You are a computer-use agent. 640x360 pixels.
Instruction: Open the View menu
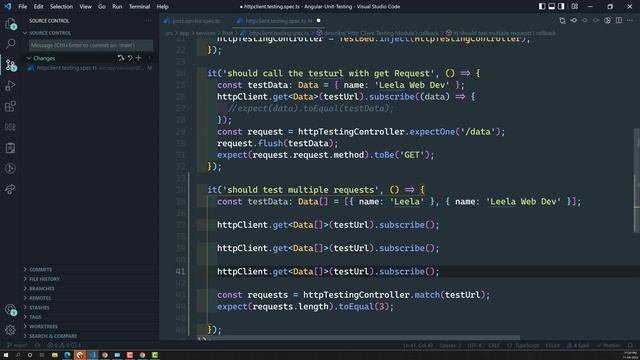(x=85, y=7)
